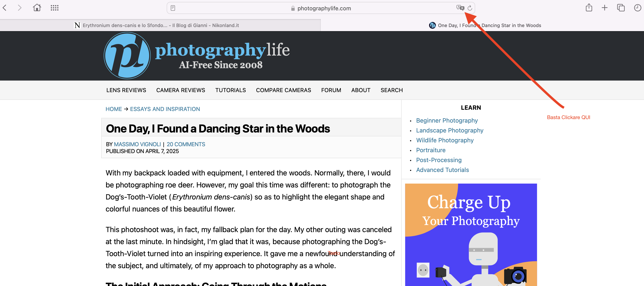Click the photographylife.com address field

[321, 8]
